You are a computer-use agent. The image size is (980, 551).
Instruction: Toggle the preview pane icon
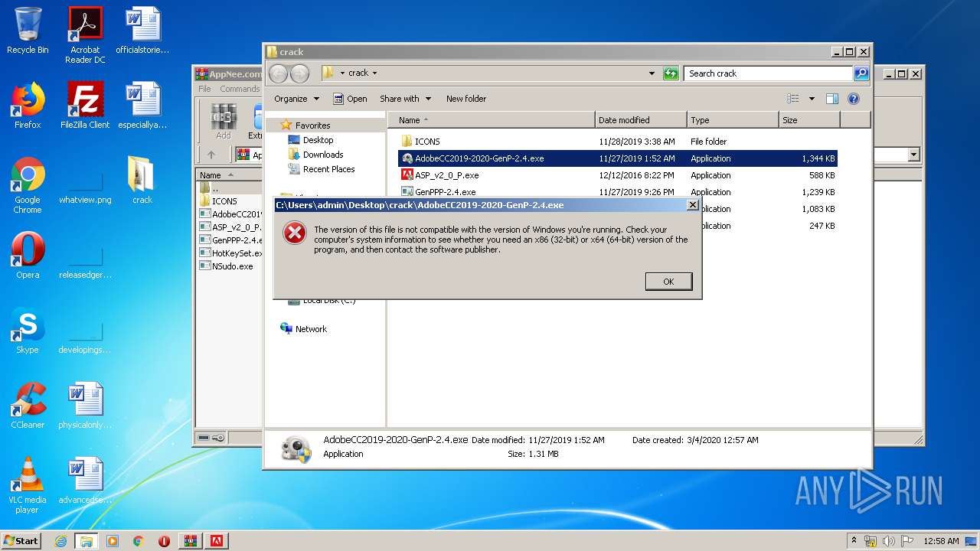832,99
